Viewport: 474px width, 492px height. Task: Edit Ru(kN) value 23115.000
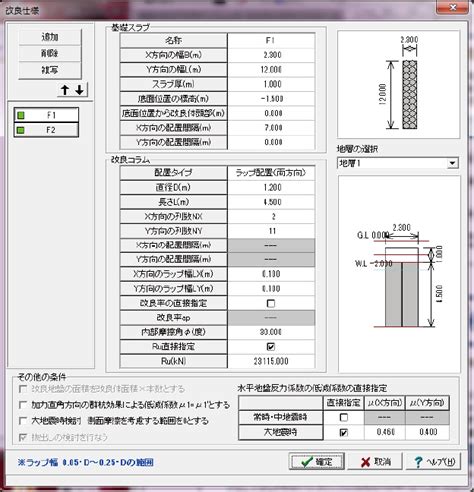(271, 361)
